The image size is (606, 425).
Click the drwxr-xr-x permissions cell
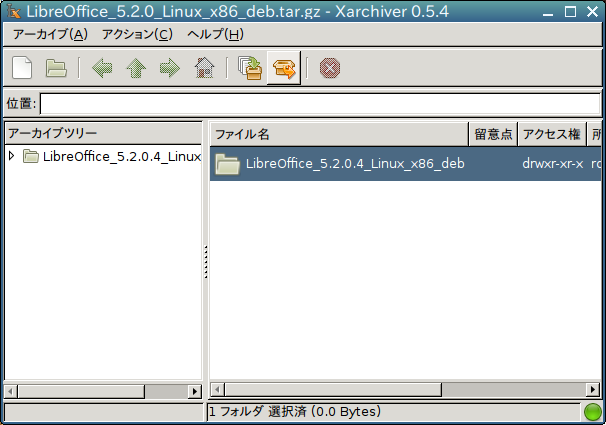point(553,164)
